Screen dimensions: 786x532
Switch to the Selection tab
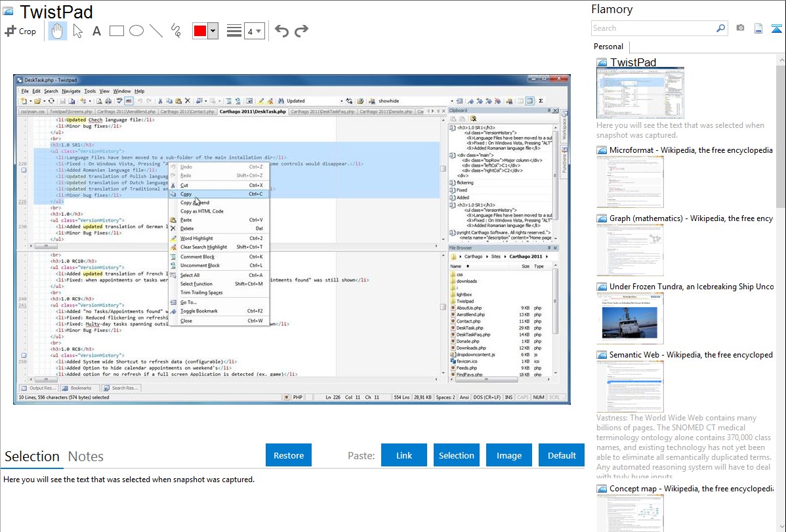32,457
